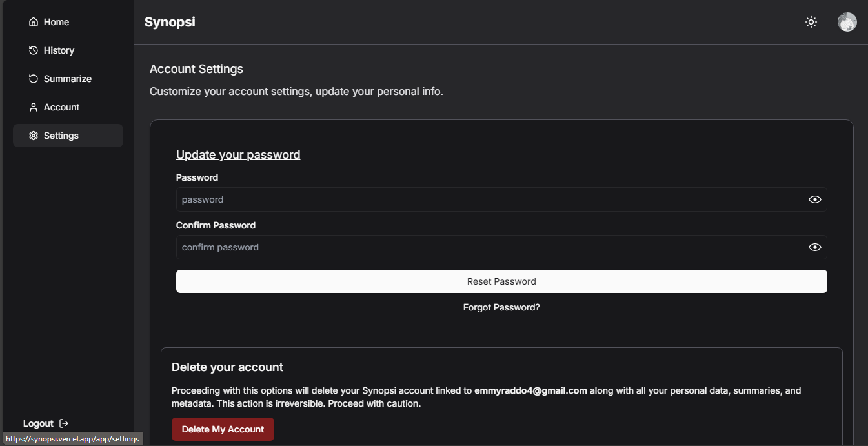The image size is (868, 446).
Task: Click the Home house icon in sidebar
Action: click(x=34, y=22)
